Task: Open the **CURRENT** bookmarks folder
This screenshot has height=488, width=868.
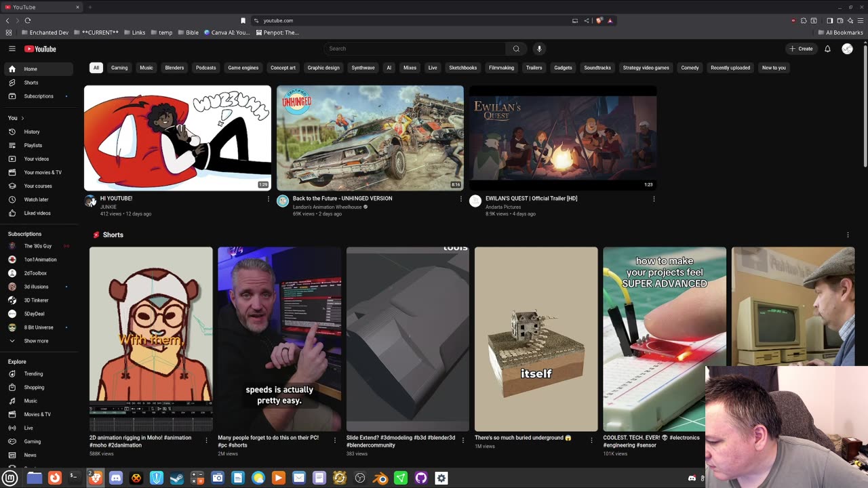Action: [96, 33]
